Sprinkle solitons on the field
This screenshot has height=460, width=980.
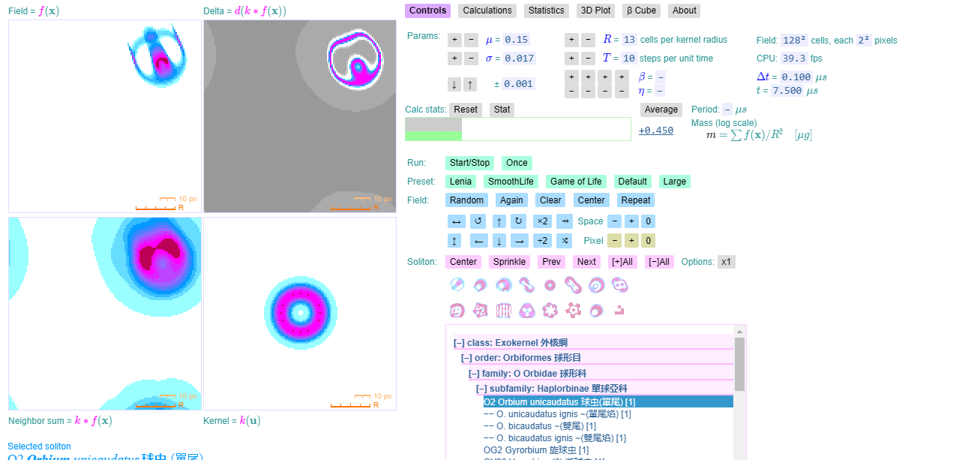point(509,262)
